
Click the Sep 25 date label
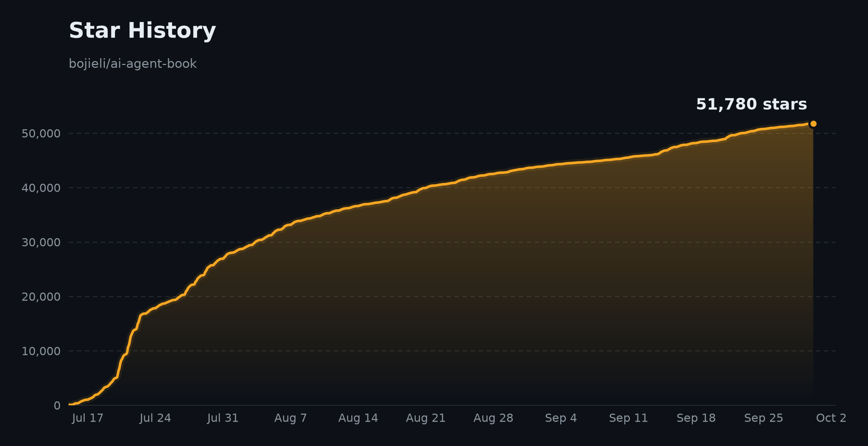pyautogui.click(x=764, y=418)
